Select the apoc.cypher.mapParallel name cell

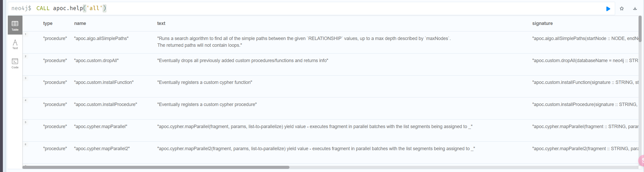click(x=100, y=127)
